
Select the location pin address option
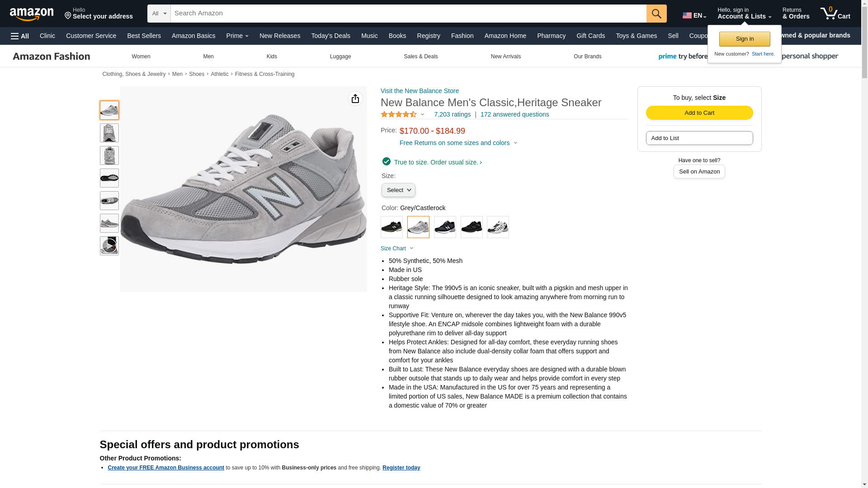point(99,14)
